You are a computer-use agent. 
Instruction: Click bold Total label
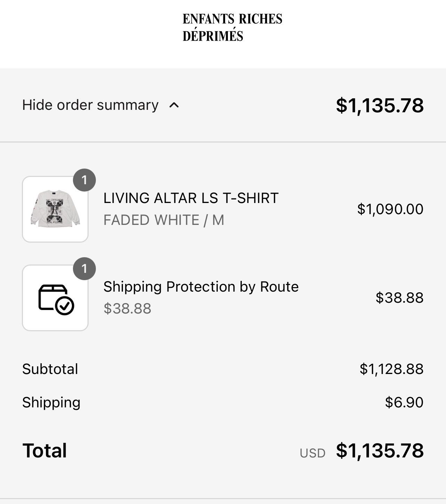(44, 450)
